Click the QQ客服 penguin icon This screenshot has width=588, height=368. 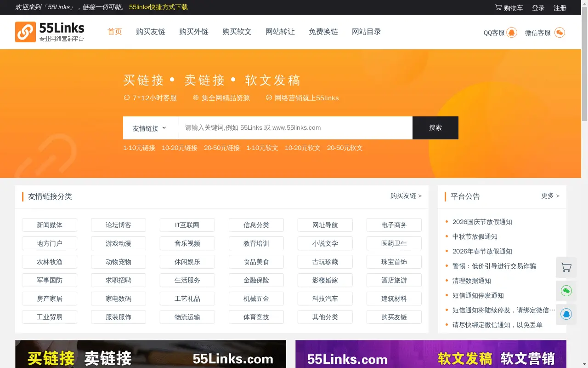pos(512,33)
